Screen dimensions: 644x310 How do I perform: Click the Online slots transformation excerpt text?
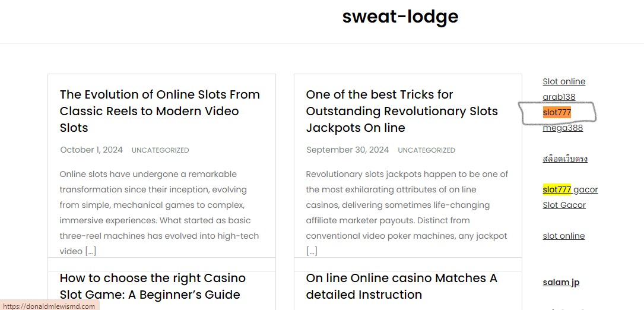click(x=159, y=213)
